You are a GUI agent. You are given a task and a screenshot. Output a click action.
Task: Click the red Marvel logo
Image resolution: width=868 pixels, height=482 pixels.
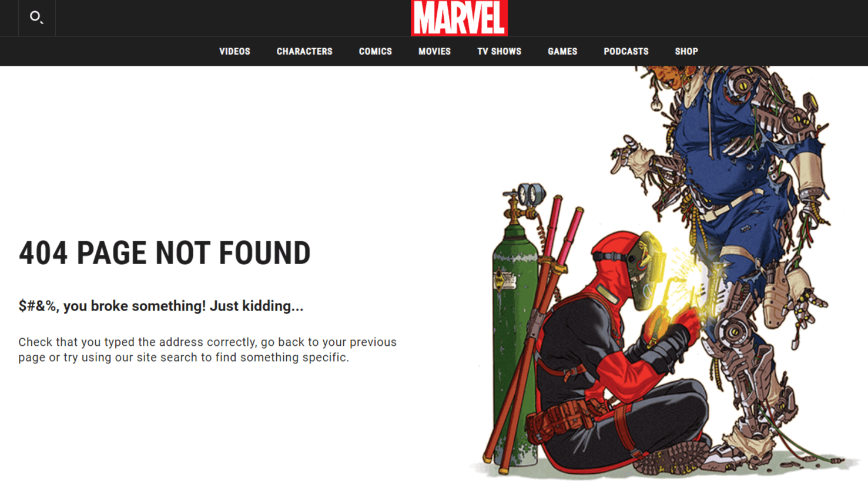[459, 18]
